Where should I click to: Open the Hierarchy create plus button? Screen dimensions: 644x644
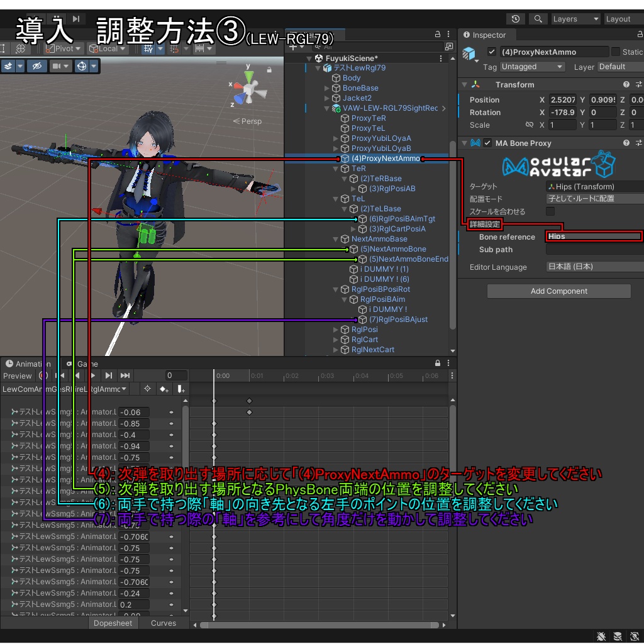coord(294,47)
